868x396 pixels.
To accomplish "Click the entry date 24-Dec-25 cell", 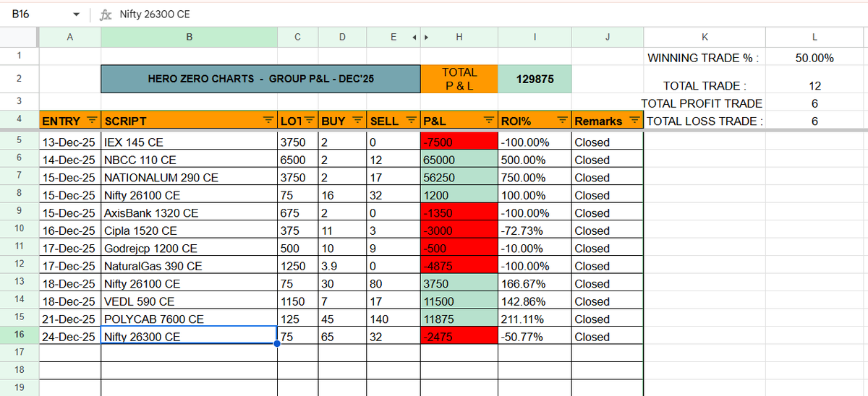I will click(69, 337).
